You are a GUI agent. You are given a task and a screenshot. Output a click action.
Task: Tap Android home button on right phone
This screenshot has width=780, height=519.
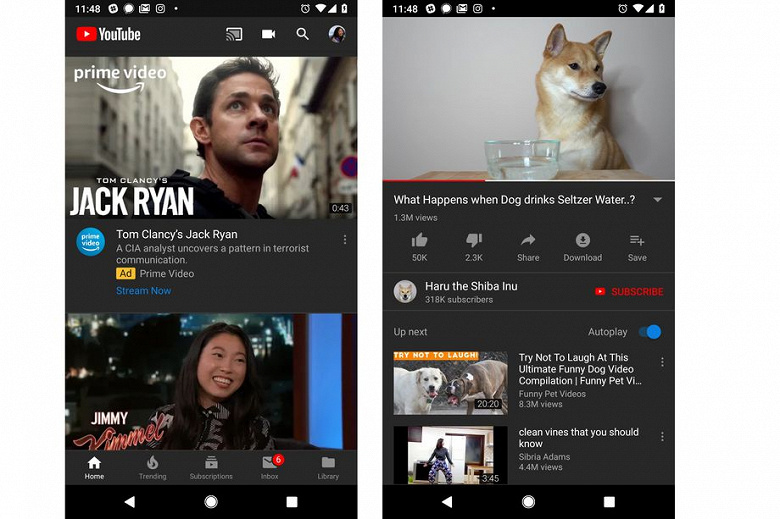pos(528,502)
